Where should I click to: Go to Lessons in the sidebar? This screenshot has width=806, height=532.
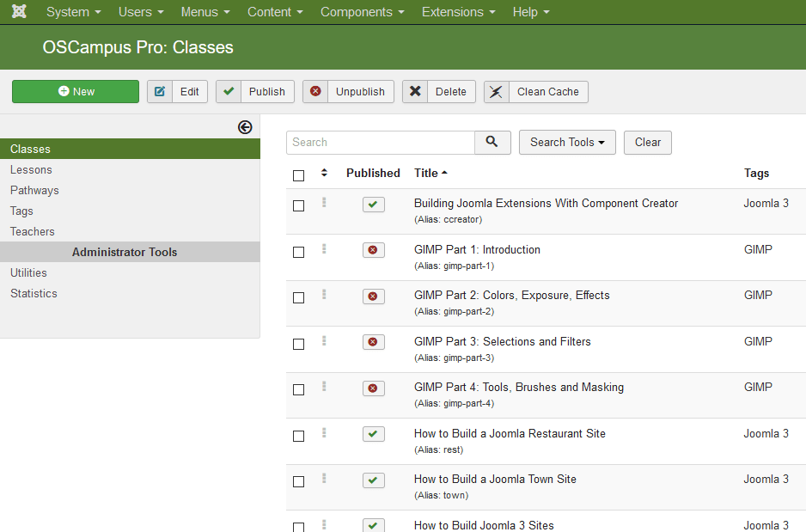(31, 169)
